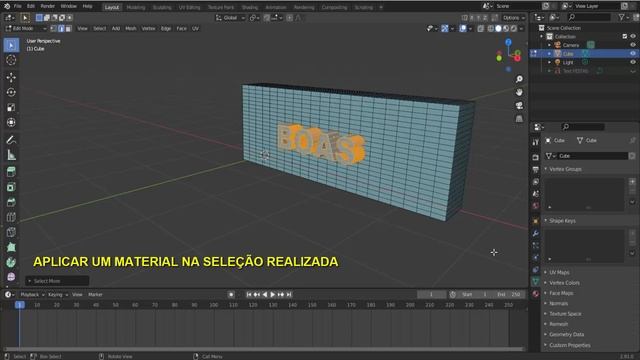Open the Marker menu in timeline
The image size is (640, 360).
point(95,295)
